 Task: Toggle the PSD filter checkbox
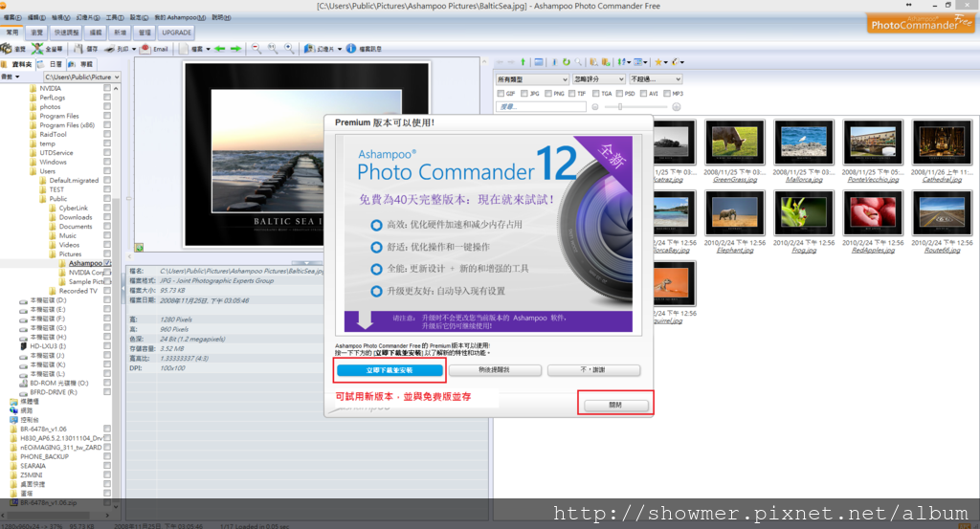(619, 93)
